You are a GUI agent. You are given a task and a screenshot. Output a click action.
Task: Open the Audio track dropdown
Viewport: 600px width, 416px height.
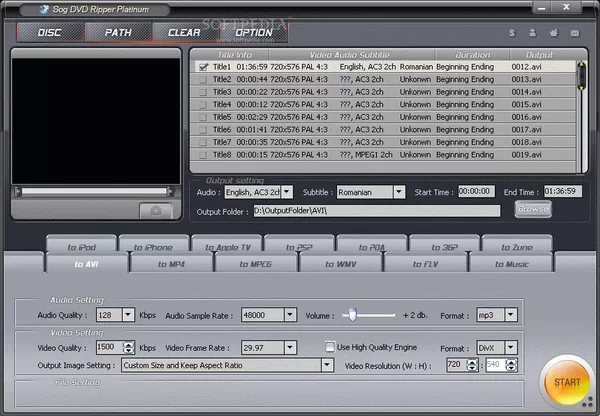pos(287,192)
